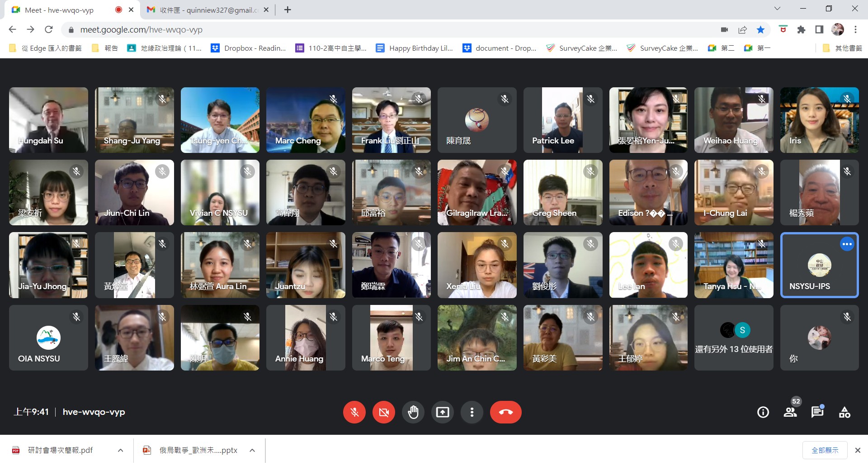Click the 全部顯示 show all button
This screenshot has height=466, width=868.
point(825,450)
